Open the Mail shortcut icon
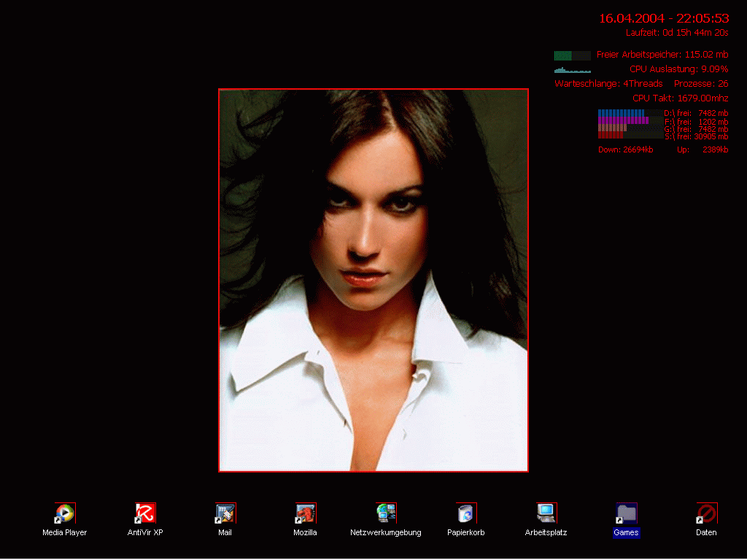This screenshot has width=747, height=560. (225, 513)
